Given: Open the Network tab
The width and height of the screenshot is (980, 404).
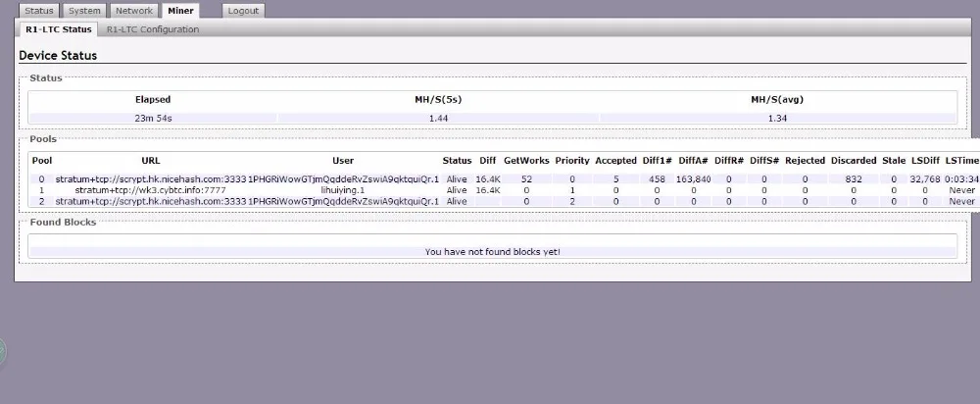Looking at the screenshot, I should (134, 11).
